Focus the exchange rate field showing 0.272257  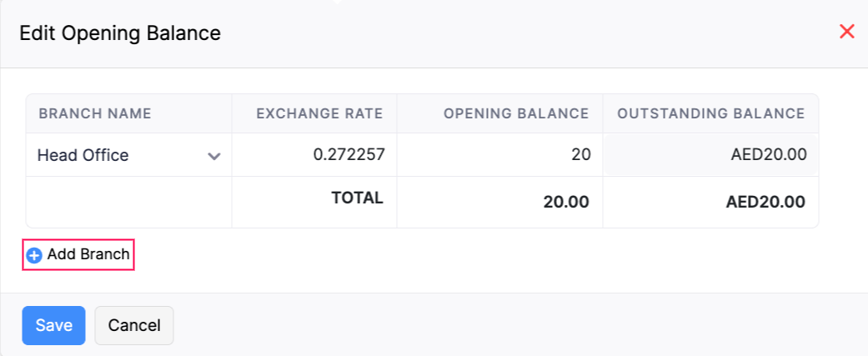tap(314, 155)
